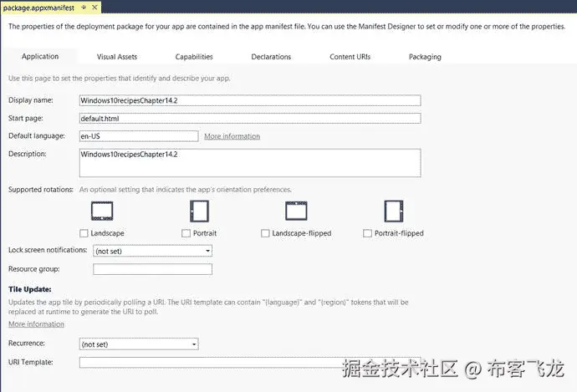Open More information link beside Default language
This screenshot has height=392, width=577.
tap(232, 136)
